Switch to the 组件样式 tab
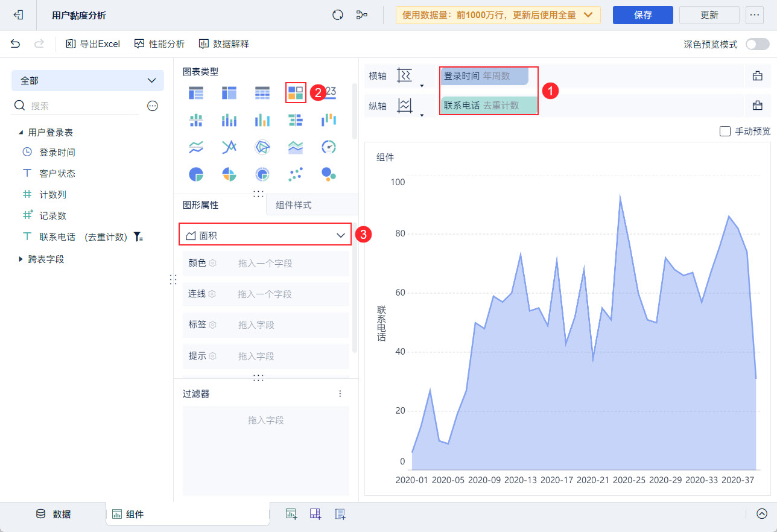 click(312, 205)
